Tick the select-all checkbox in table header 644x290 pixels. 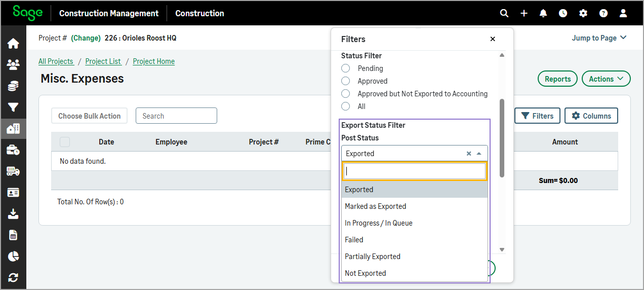click(x=65, y=142)
